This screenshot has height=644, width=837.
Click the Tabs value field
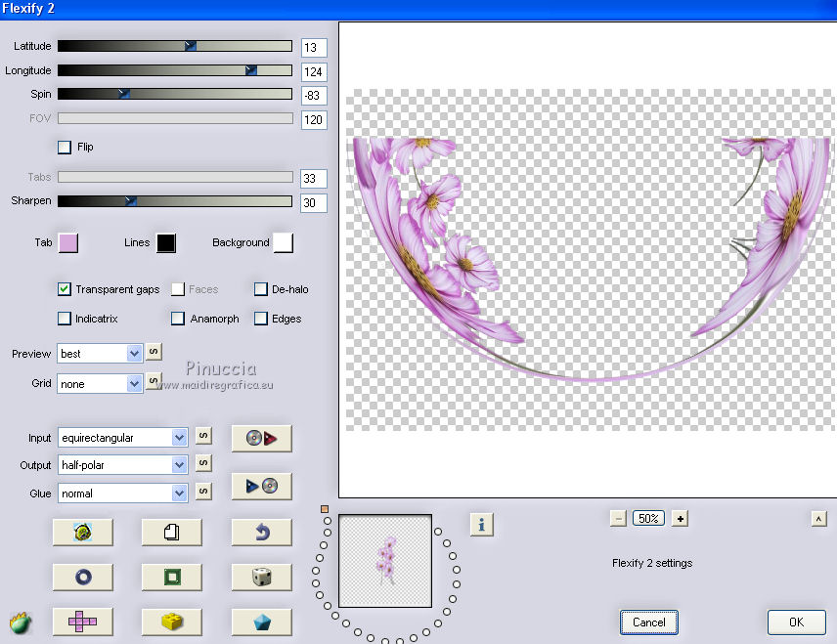(314, 178)
